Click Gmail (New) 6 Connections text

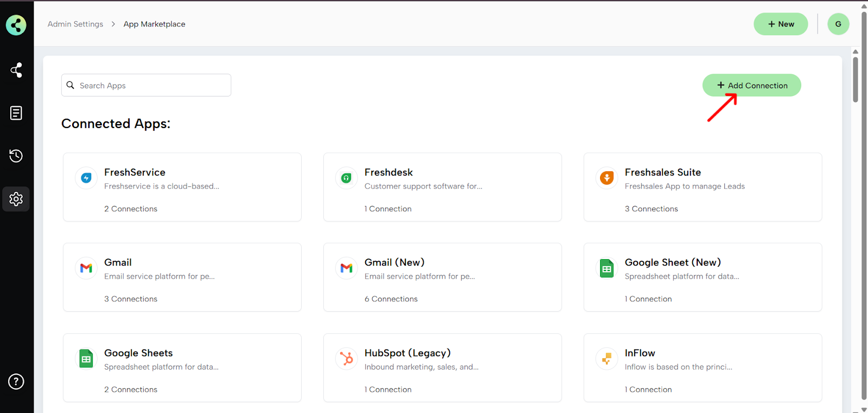tap(391, 299)
